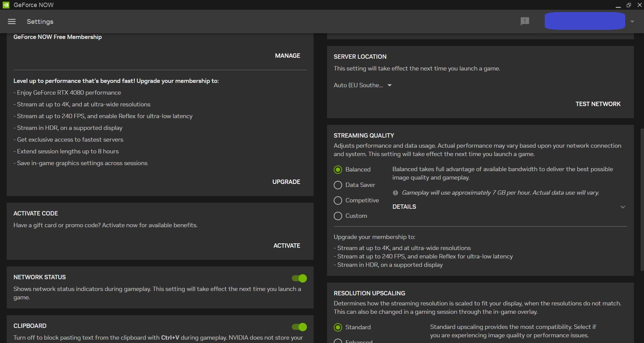
Task: Click the data usage info icon
Action: click(x=395, y=193)
